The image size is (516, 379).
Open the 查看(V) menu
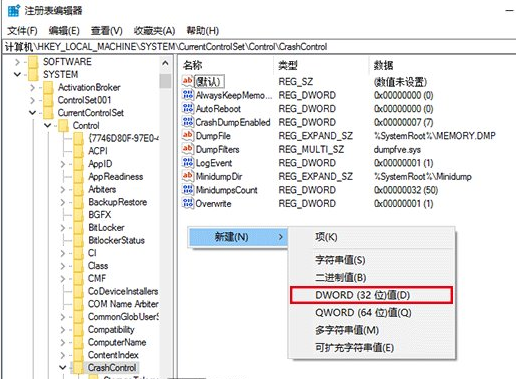pyautogui.click(x=107, y=31)
